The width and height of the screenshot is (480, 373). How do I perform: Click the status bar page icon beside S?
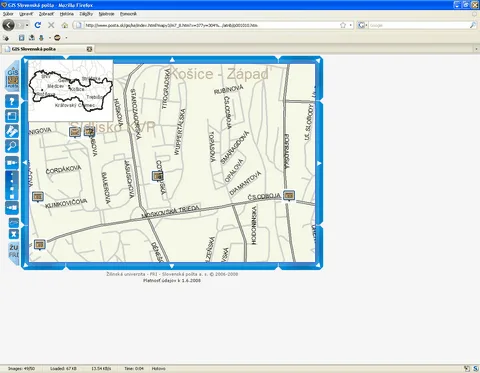(x=467, y=369)
